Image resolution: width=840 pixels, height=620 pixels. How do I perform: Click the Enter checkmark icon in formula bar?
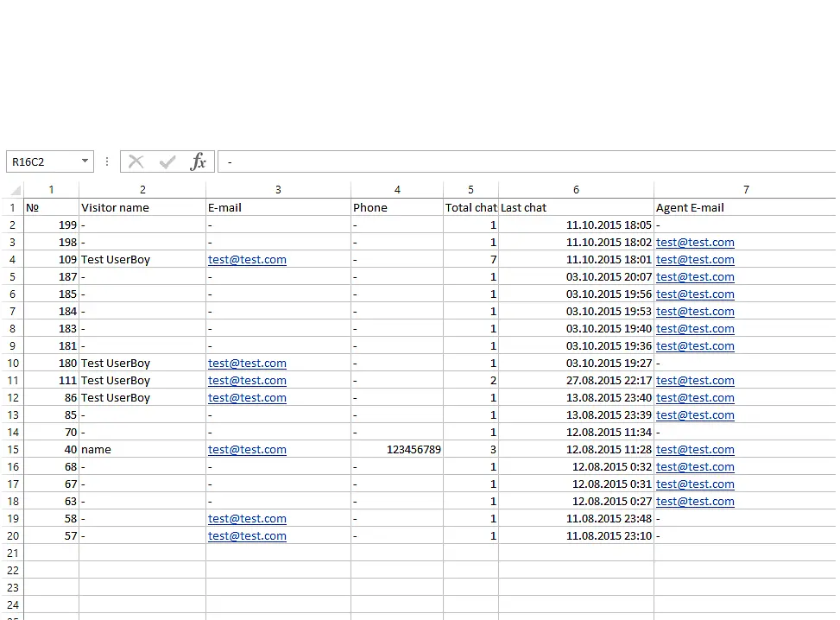point(167,161)
